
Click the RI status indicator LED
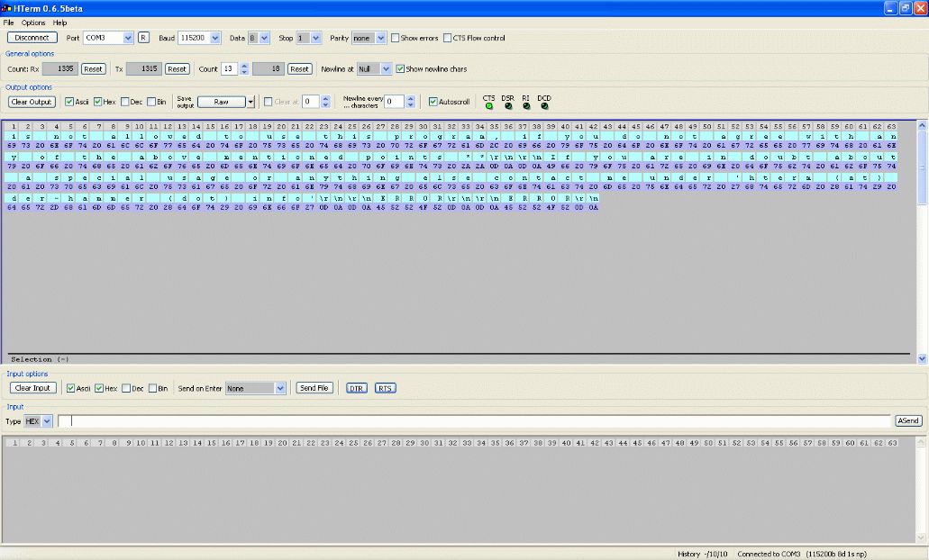tap(526, 105)
